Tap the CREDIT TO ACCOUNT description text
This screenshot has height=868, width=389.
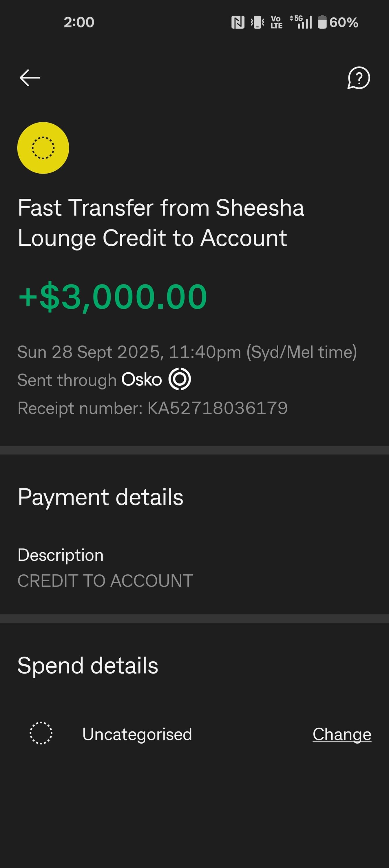pos(105,581)
